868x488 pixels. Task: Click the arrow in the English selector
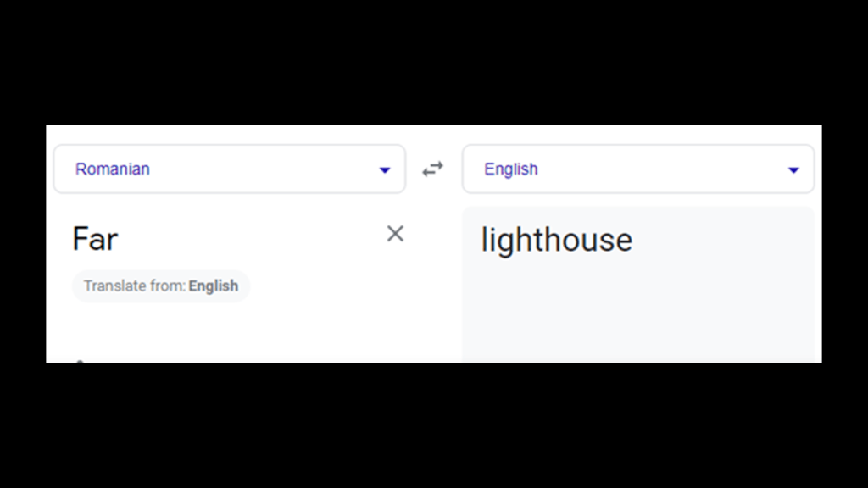tap(793, 170)
